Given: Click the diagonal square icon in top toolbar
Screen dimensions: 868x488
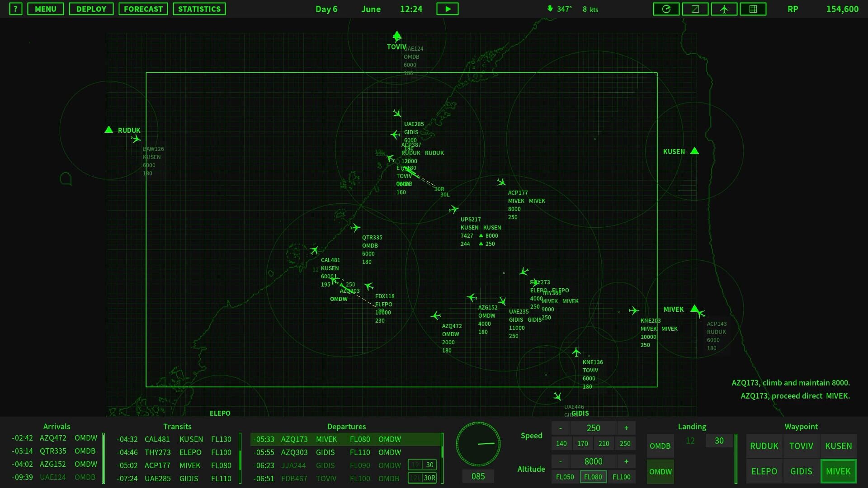Looking at the screenshot, I should pyautogui.click(x=695, y=9).
